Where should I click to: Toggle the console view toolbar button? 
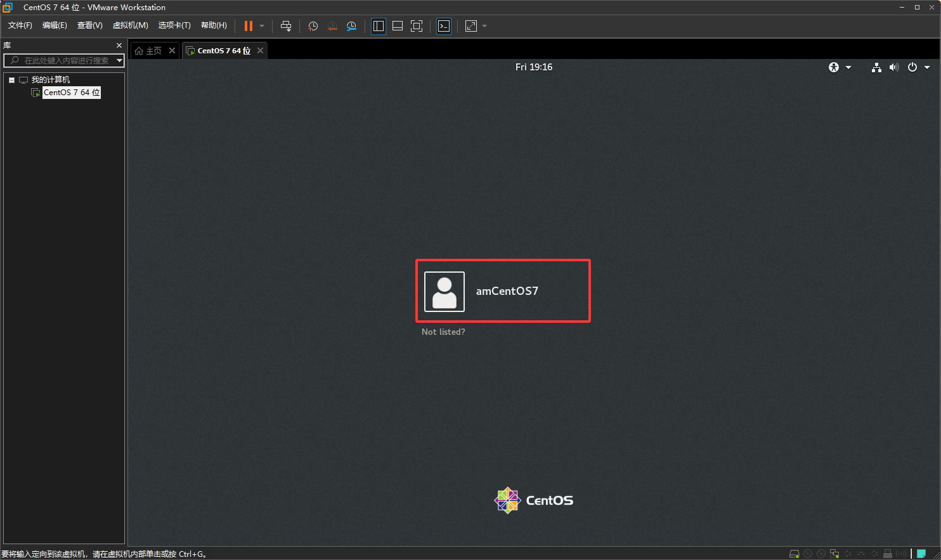click(x=444, y=26)
